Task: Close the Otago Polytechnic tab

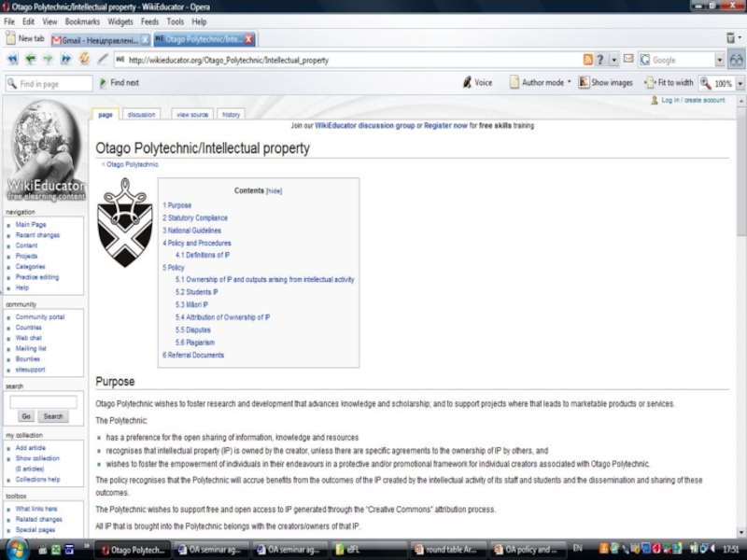Action: (x=248, y=39)
